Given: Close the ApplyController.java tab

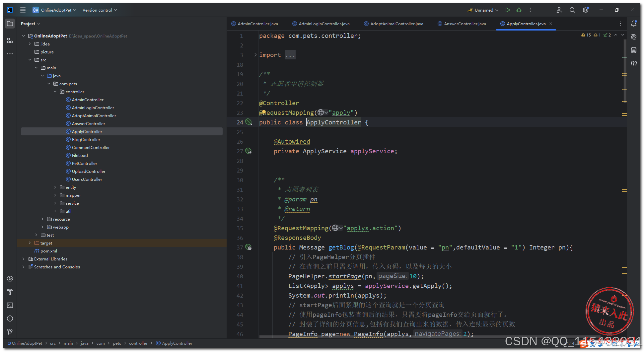Looking at the screenshot, I should tap(551, 24).
